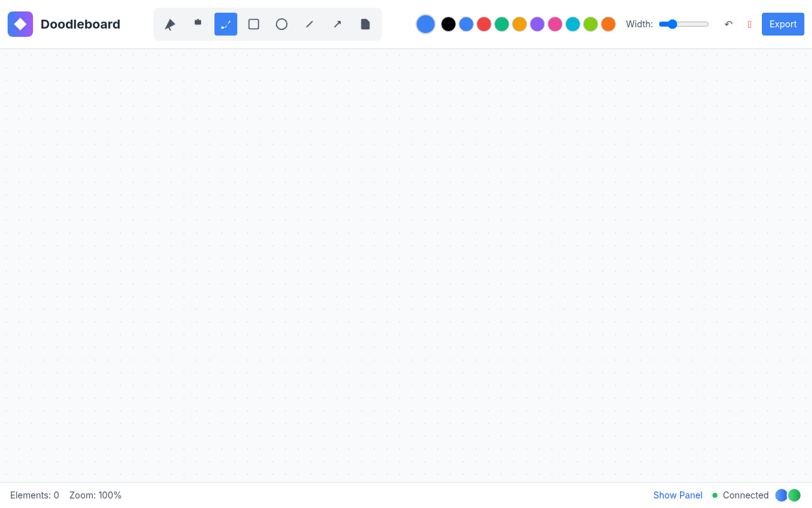
Task: Choose the Rectangle drawing tool
Action: [254, 24]
